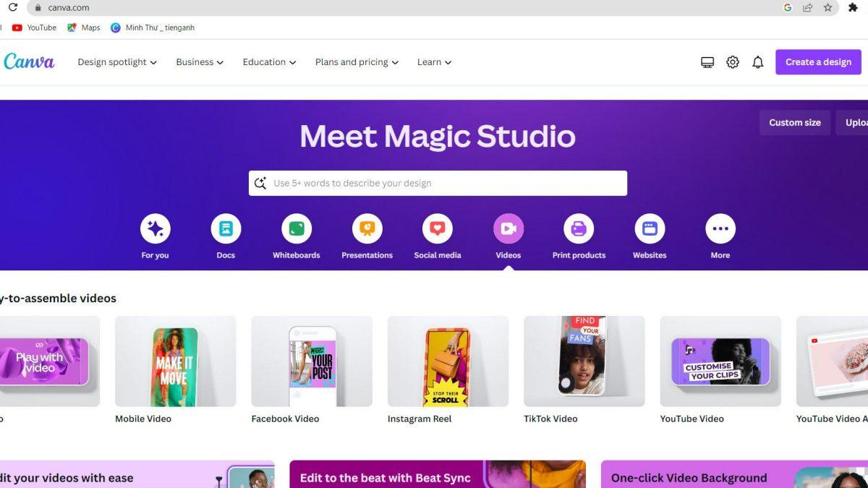The image size is (868, 488).
Task: Open the More categories icon
Action: tap(720, 228)
